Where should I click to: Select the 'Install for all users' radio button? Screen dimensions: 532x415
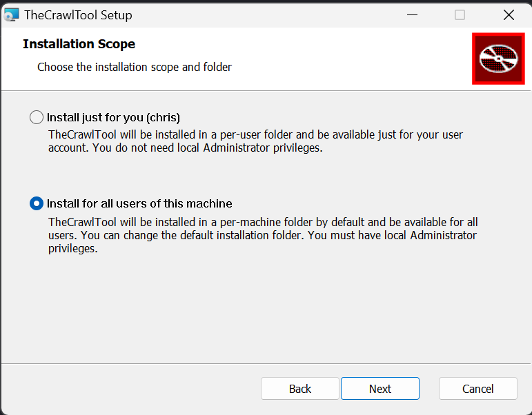tap(37, 203)
